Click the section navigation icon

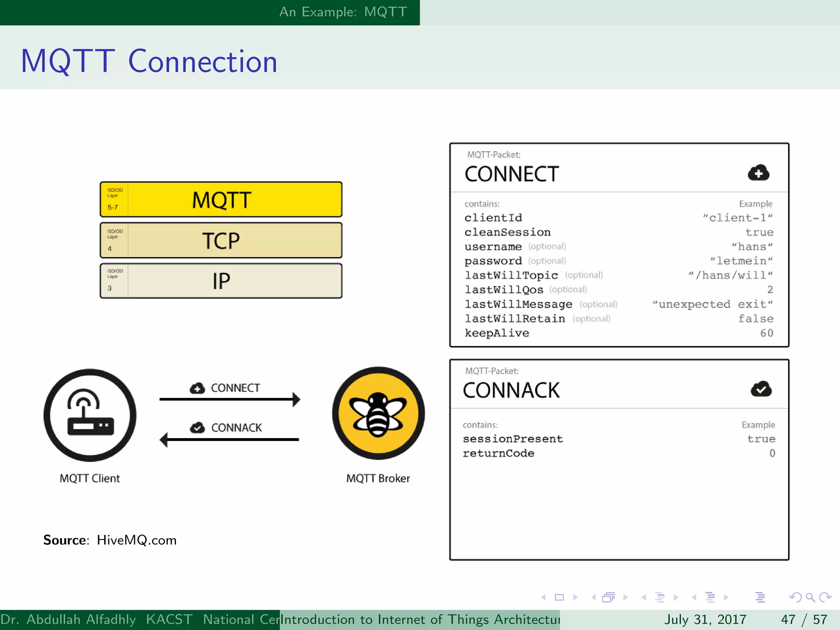tap(710, 597)
